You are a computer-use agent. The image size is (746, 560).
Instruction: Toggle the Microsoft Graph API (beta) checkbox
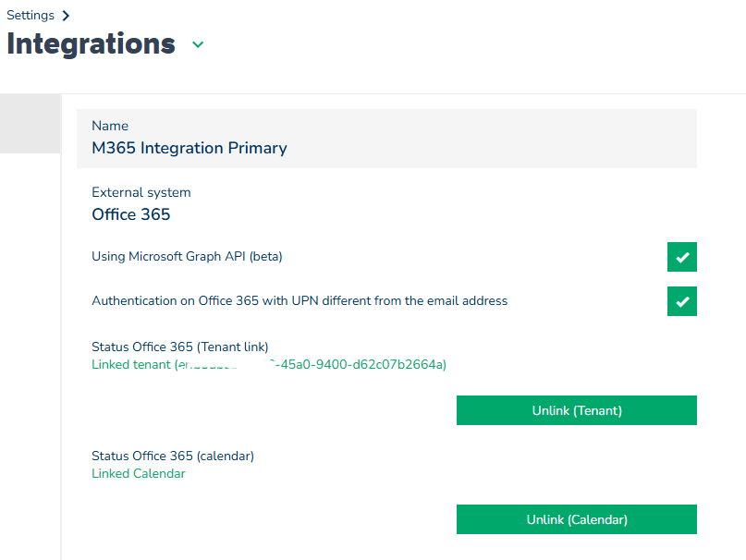(x=681, y=257)
